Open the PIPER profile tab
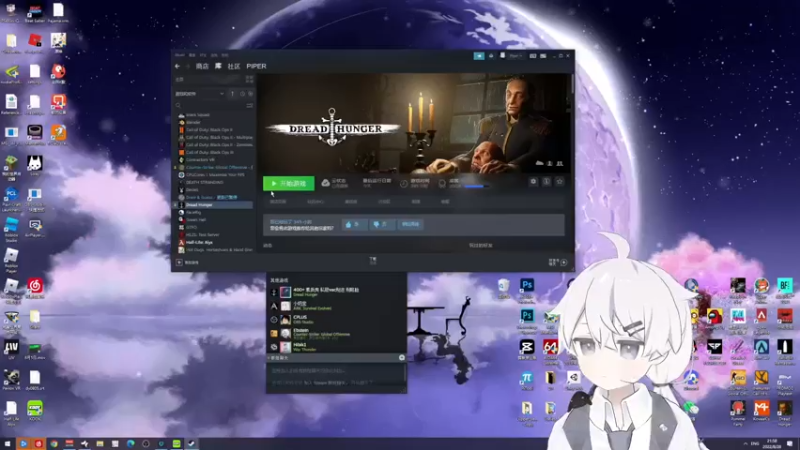 point(256,66)
